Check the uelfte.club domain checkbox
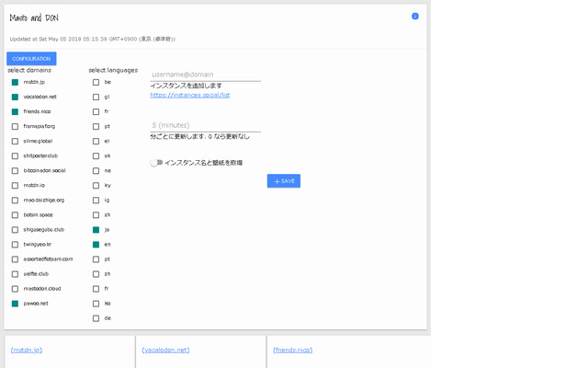The width and height of the screenshot is (588, 368). click(x=15, y=274)
